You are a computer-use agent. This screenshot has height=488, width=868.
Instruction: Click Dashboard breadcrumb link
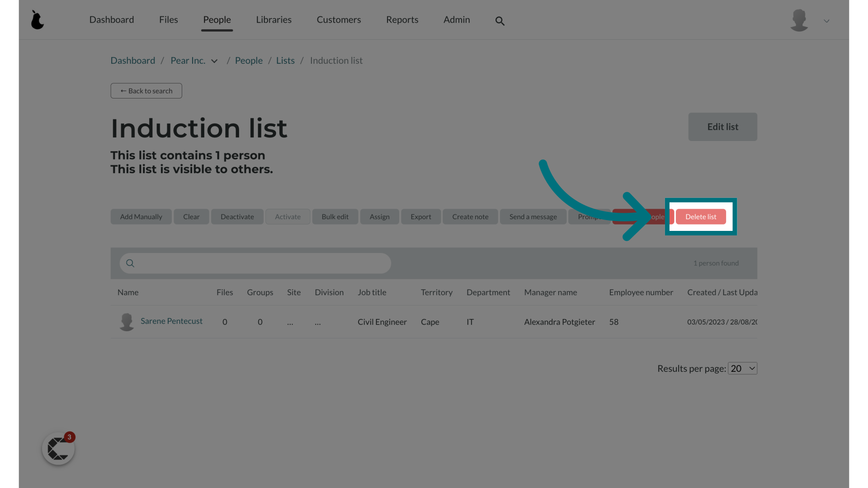point(133,61)
